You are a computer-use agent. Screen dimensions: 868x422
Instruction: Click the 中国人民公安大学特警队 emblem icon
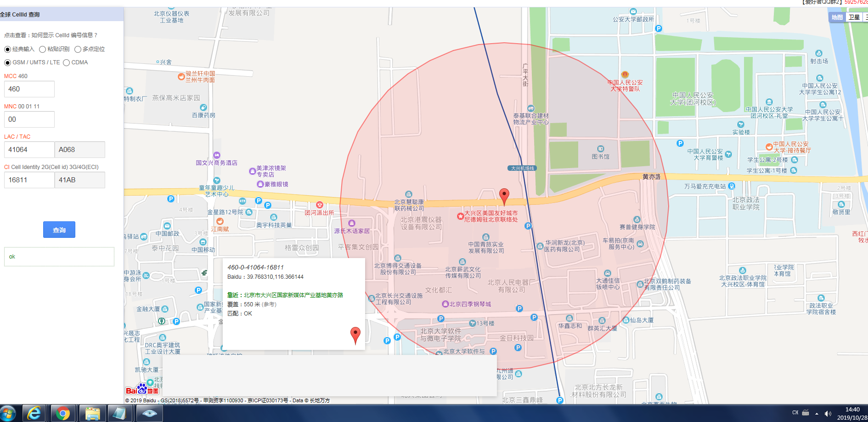click(625, 74)
